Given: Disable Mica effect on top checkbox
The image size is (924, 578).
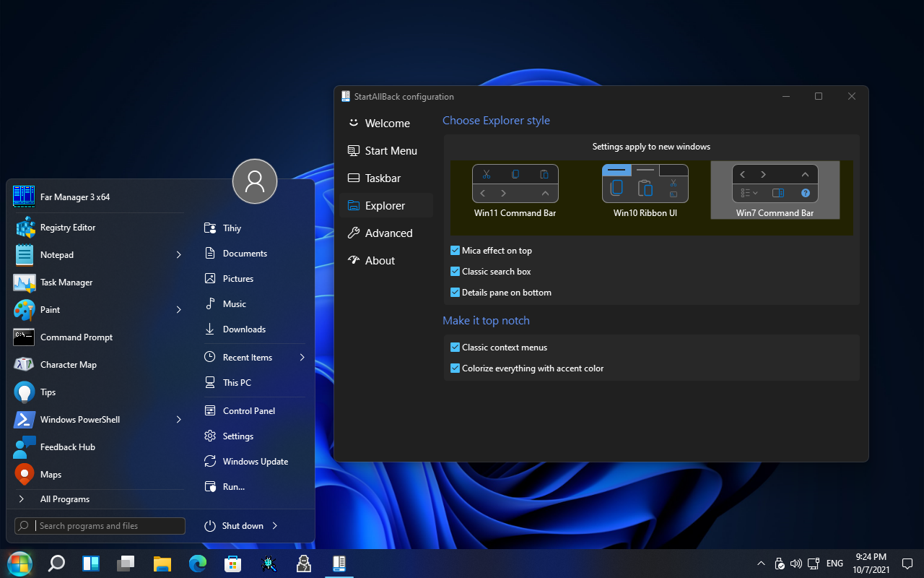Looking at the screenshot, I should tap(456, 251).
